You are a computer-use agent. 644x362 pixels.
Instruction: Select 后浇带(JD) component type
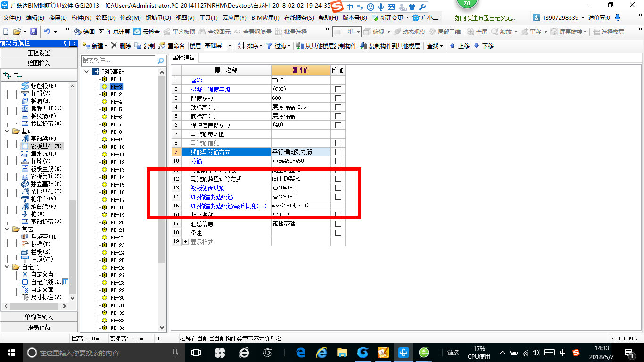(x=45, y=237)
